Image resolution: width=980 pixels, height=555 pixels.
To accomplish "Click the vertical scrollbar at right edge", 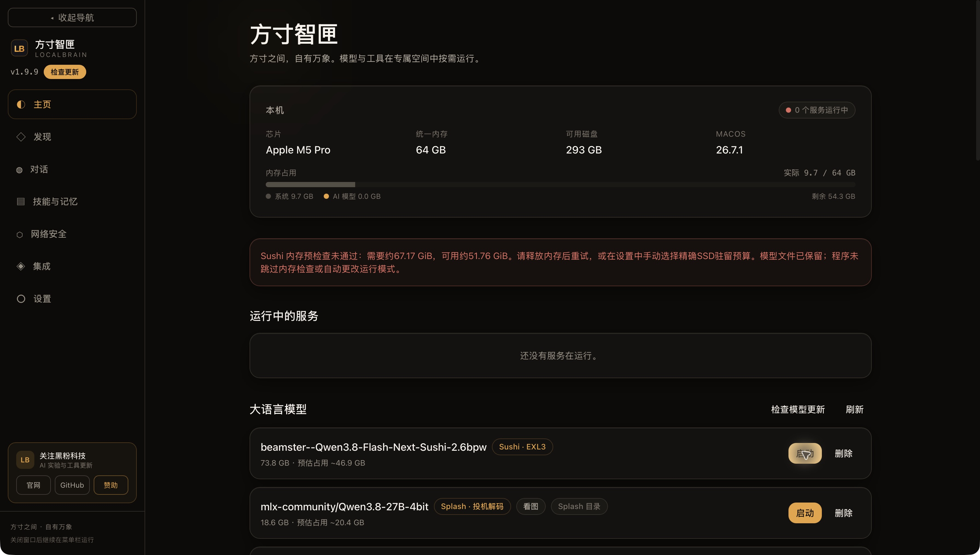I will (x=978, y=80).
